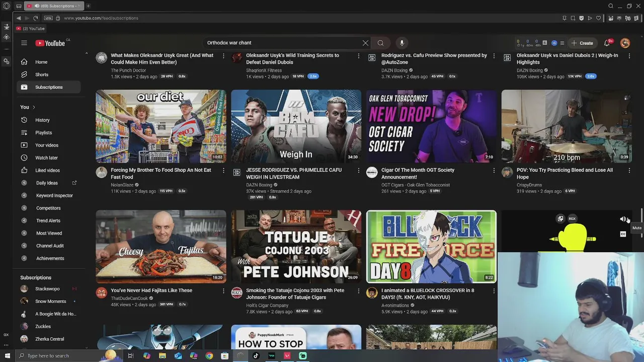Open options menu for Usyk vs Dubois weigh-in video
Viewport: 644px width, 362px height.
tap(629, 56)
